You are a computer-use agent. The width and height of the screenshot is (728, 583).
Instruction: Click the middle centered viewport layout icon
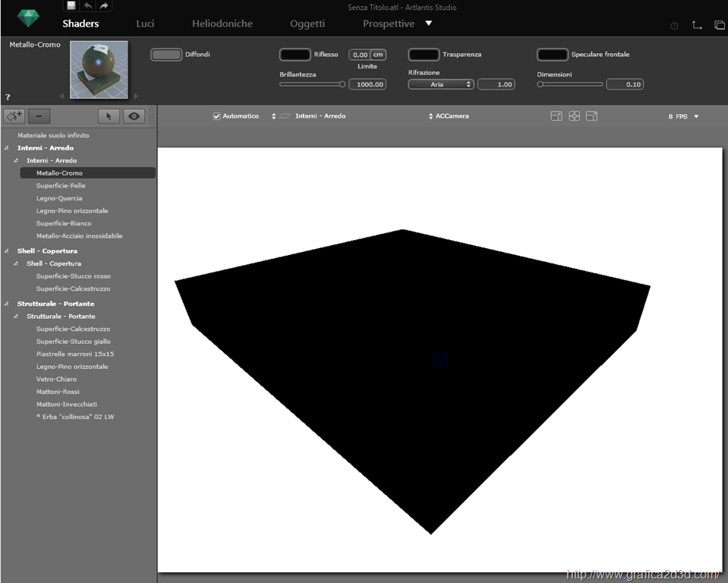click(574, 116)
